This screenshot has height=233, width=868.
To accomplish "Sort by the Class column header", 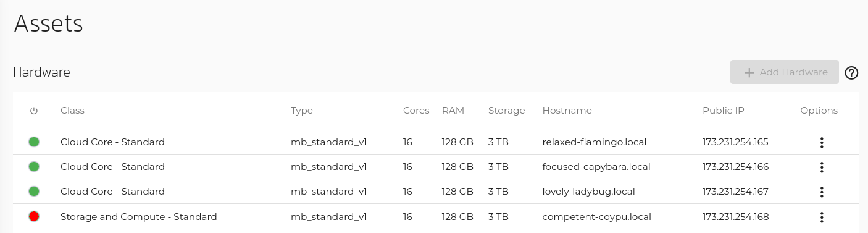I will point(72,111).
